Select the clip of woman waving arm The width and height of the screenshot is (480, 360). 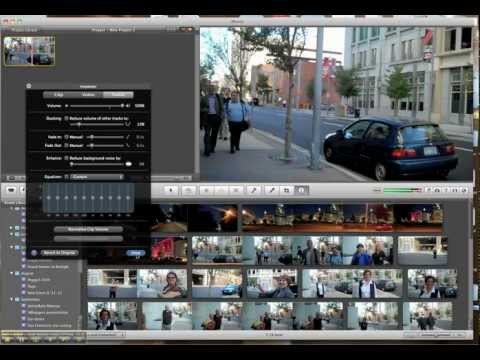coord(272,283)
